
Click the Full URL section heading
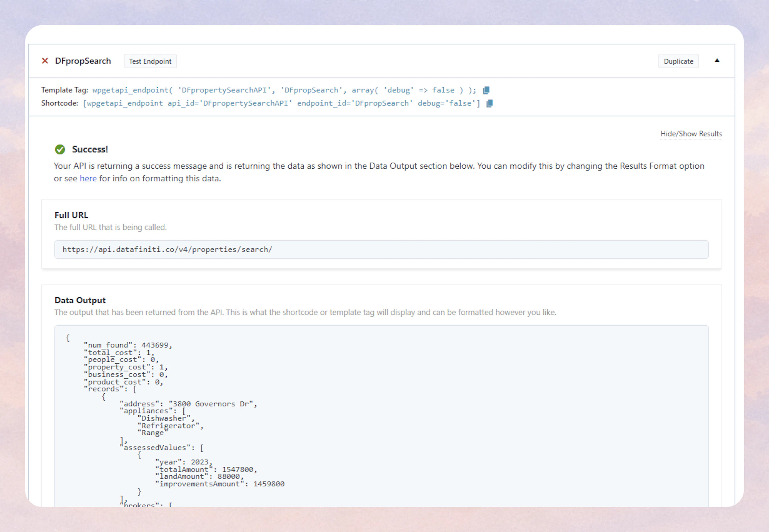point(71,215)
